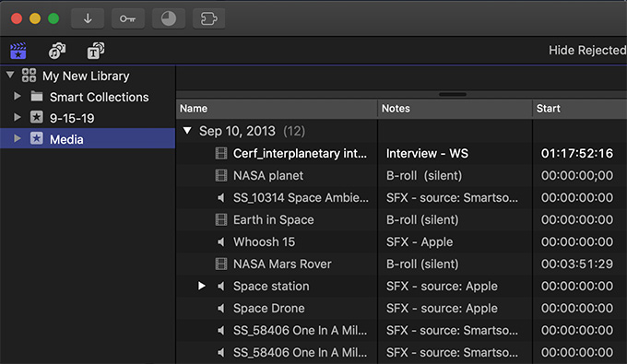
Task: Click start timecode 01:17:52:16
Action: click(577, 153)
